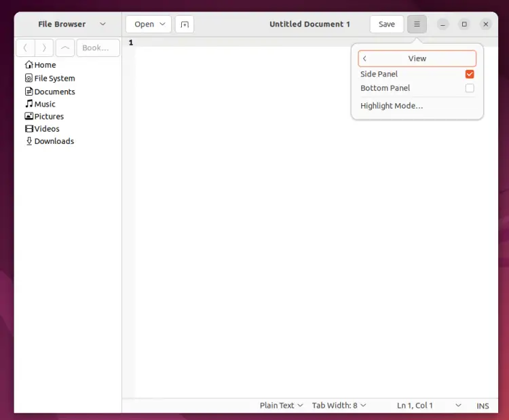Image resolution: width=509 pixels, height=420 pixels.
Task: Uncheck the Side Panel checkbox
Action: (x=470, y=74)
